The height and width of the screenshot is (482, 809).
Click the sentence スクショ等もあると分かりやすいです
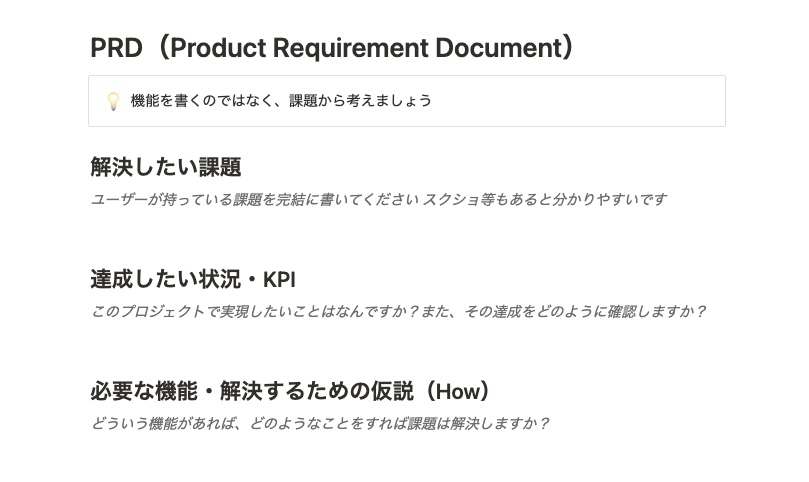point(545,199)
